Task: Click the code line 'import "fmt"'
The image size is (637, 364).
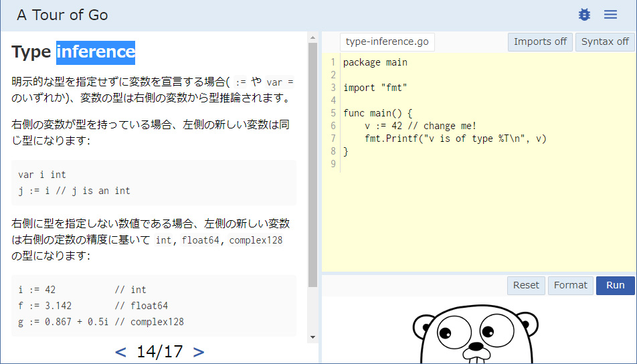Action: [375, 88]
